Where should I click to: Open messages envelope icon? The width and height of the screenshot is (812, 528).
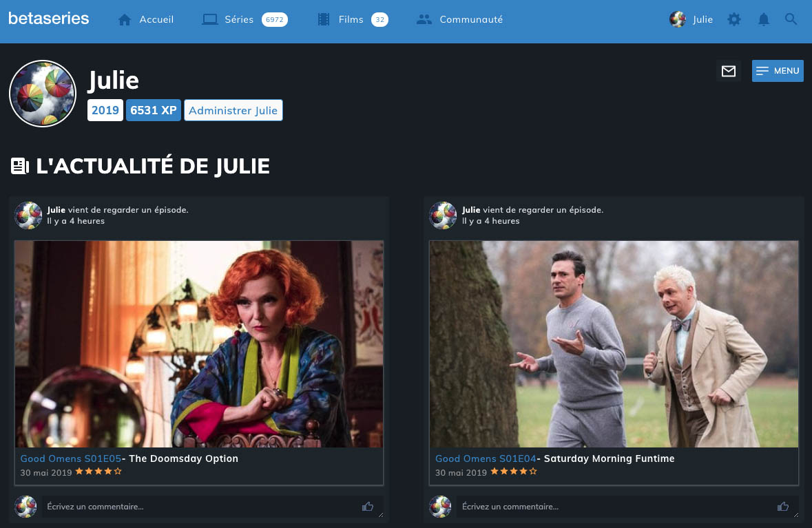(x=729, y=71)
